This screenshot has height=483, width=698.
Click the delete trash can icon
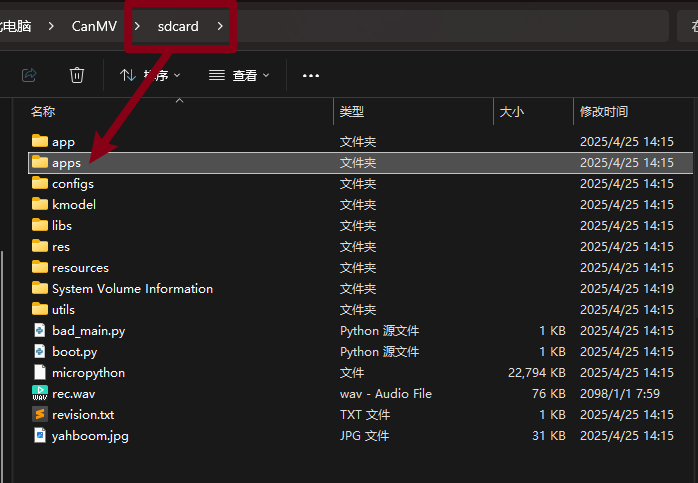tap(77, 75)
